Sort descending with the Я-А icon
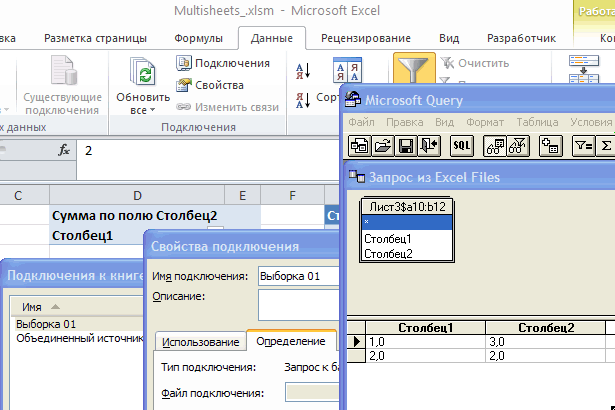 click(x=303, y=100)
